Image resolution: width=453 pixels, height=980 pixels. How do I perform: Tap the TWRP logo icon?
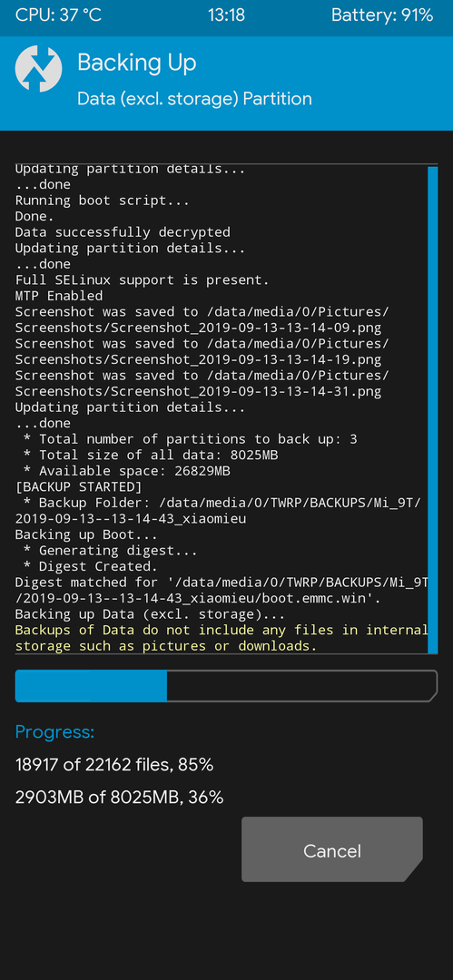coord(38,69)
